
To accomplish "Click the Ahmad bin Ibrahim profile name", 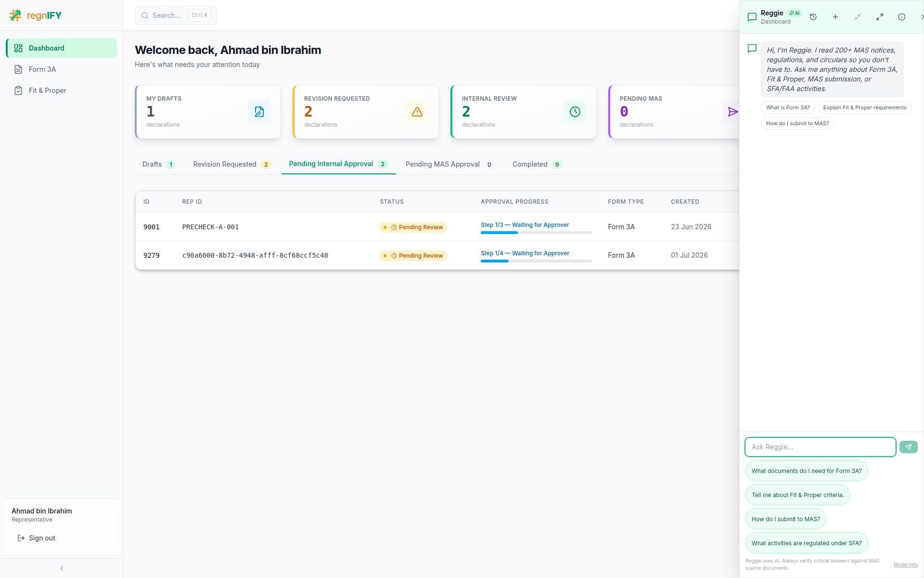I will click(42, 511).
